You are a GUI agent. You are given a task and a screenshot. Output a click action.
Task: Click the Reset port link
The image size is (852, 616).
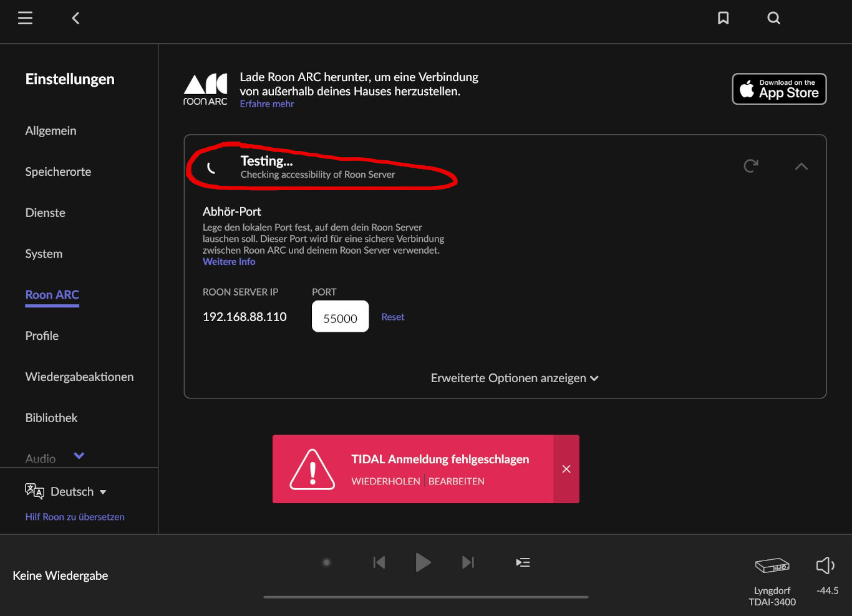393,317
